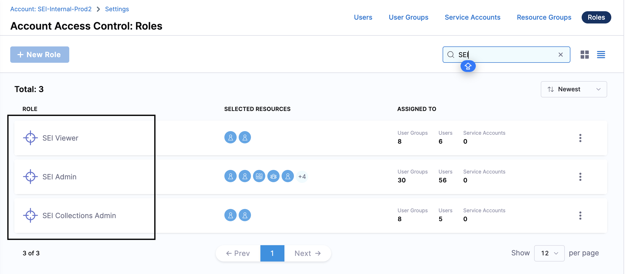Switch to list view layout
The width and height of the screenshot is (644, 274).
(x=601, y=55)
